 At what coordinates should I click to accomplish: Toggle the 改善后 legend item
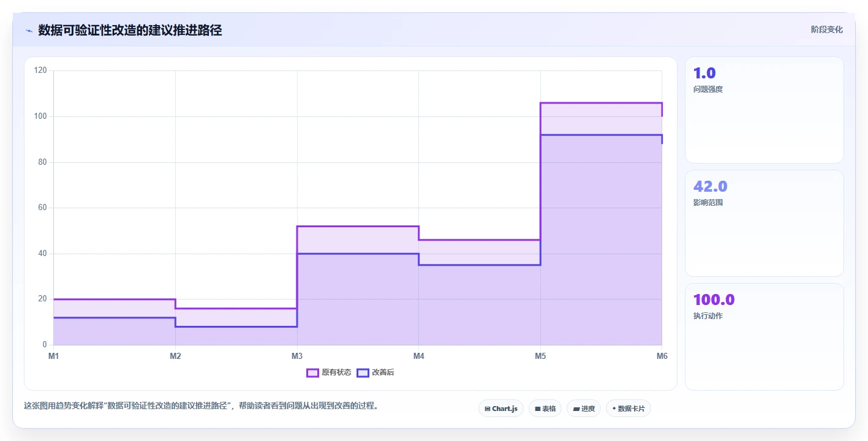click(376, 372)
